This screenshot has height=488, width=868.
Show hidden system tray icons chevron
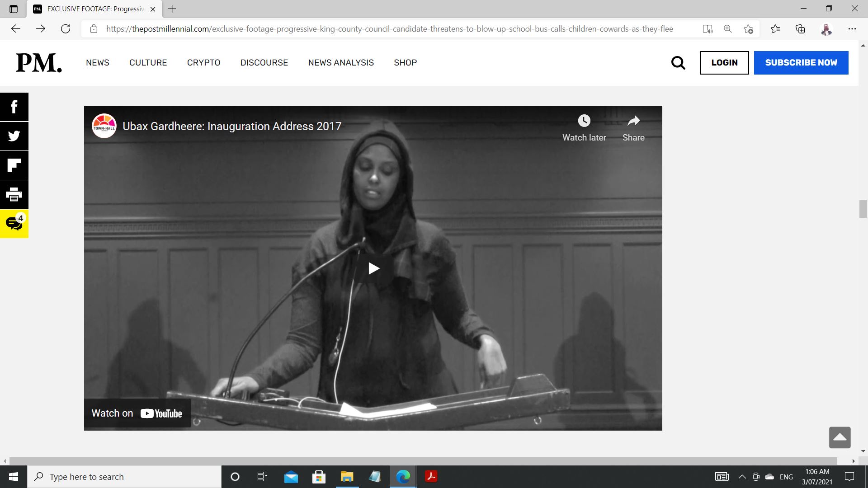tap(742, 477)
